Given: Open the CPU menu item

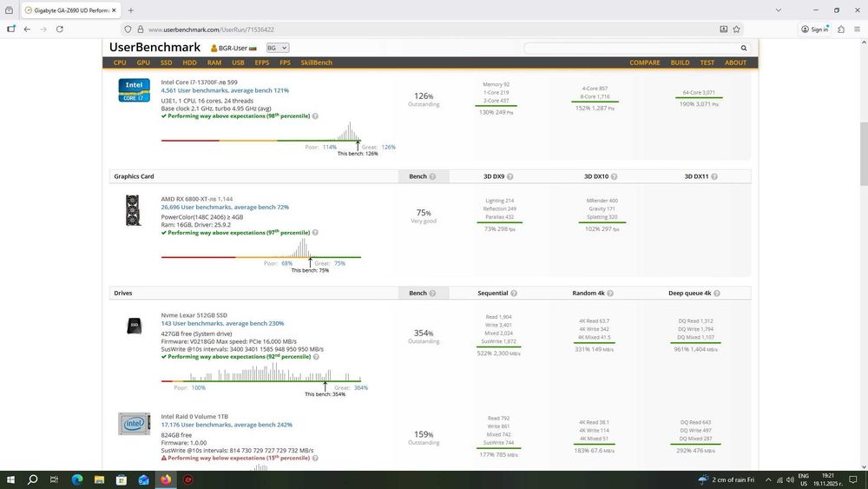Looking at the screenshot, I should point(120,63).
